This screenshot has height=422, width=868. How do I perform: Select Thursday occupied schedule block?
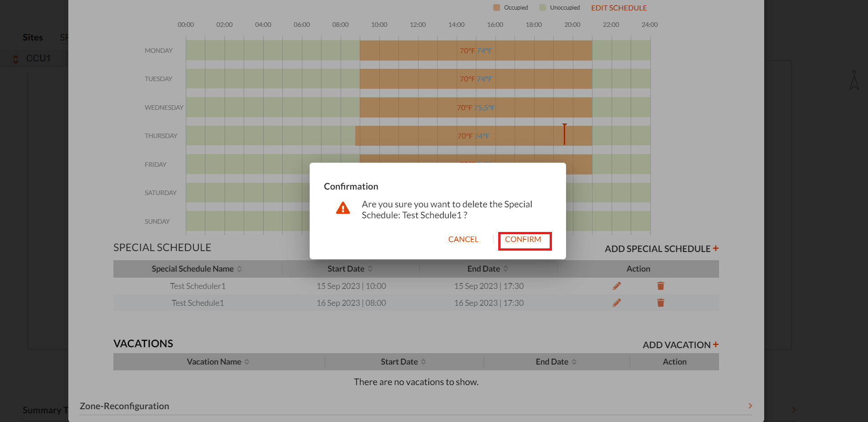(474, 136)
